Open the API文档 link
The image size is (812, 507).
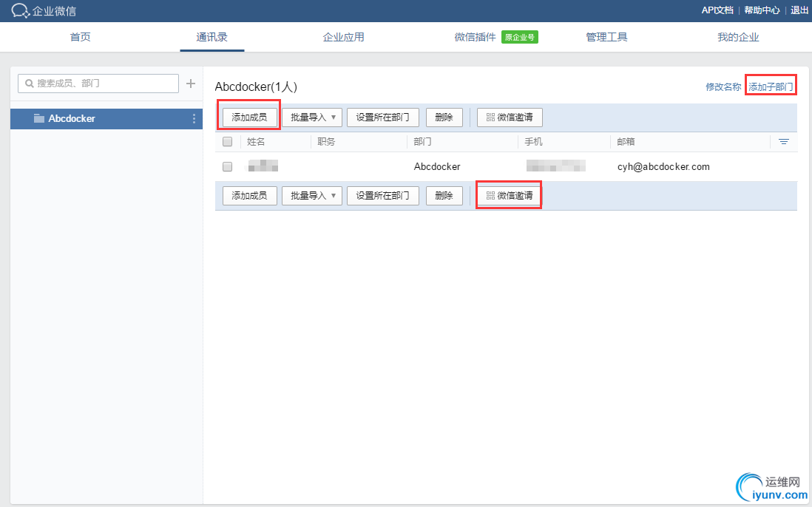coord(717,10)
